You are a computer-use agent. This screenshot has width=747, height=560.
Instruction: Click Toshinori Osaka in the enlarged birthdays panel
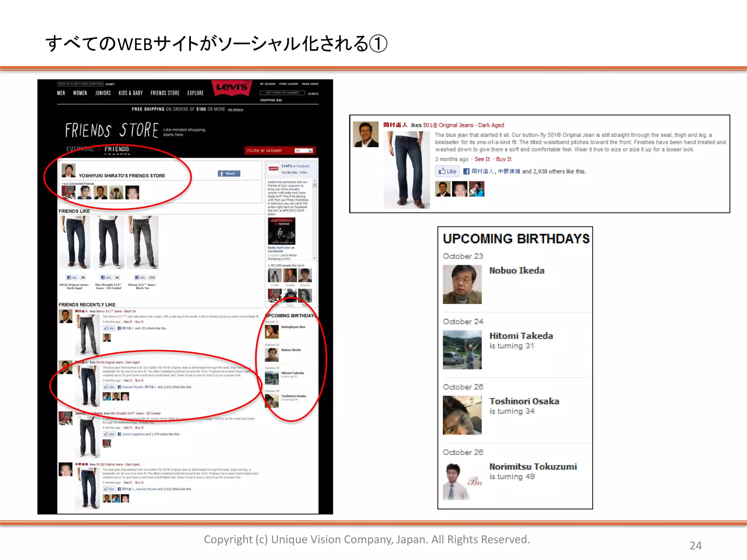[524, 401]
